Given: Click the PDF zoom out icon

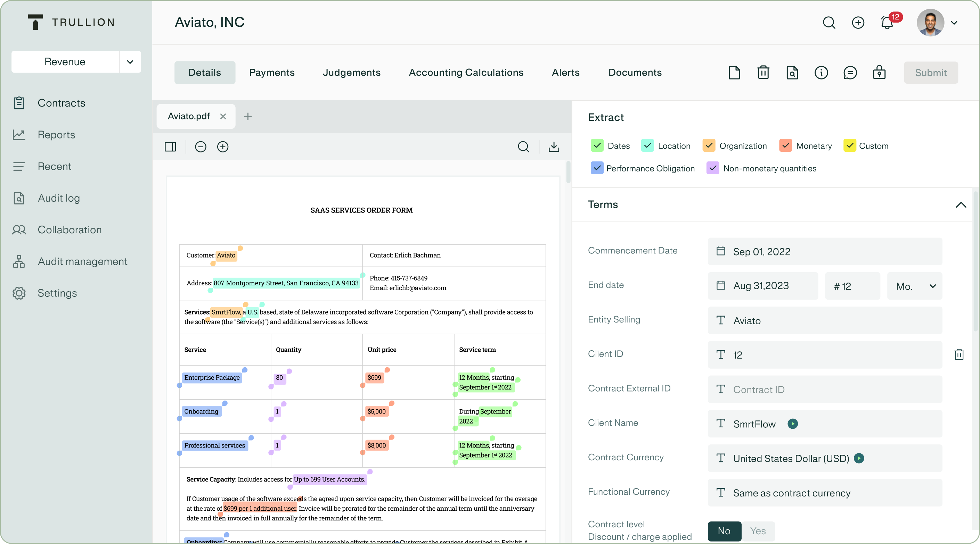Looking at the screenshot, I should point(201,147).
